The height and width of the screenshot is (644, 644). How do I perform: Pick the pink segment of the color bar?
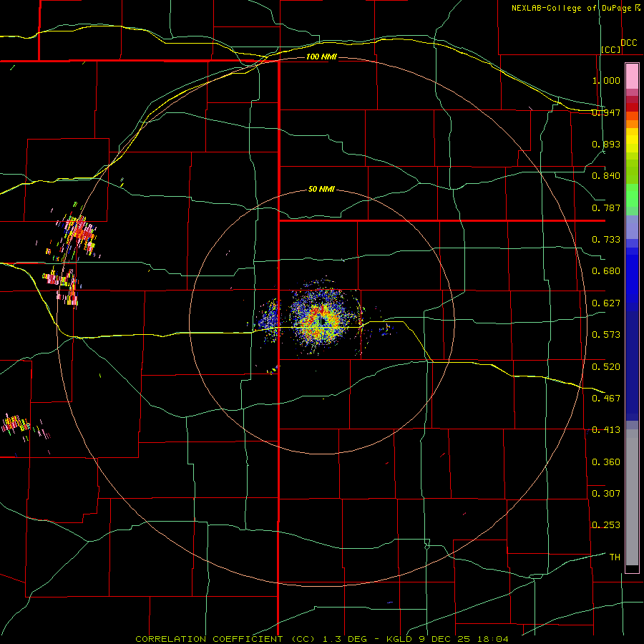(x=632, y=77)
